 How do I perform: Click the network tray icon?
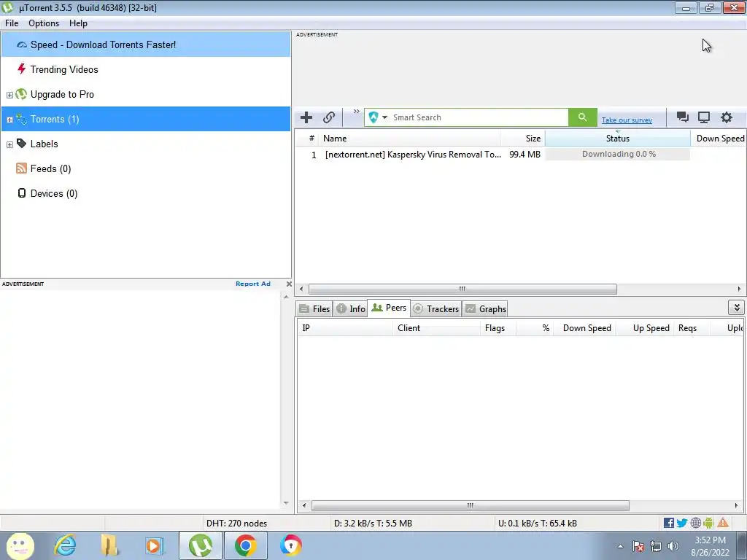(x=656, y=546)
